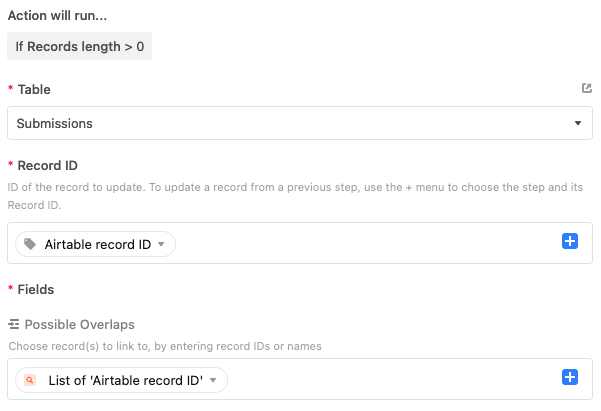Screen dimensions: 601x411
Task: Click the linked-record icon beside Possible Overlaps
Action: pyautogui.click(x=14, y=325)
